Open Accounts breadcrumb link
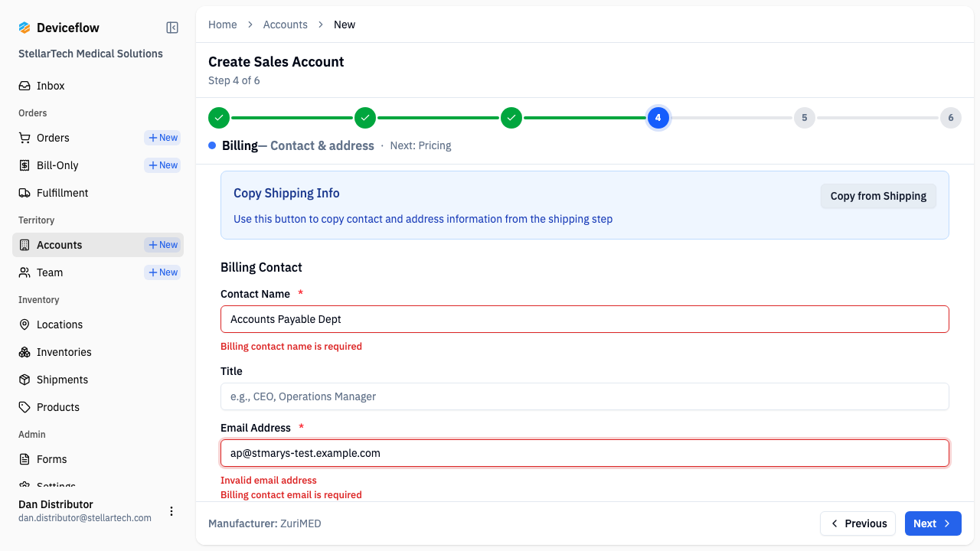 pyautogui.click(x=285, y=24)
